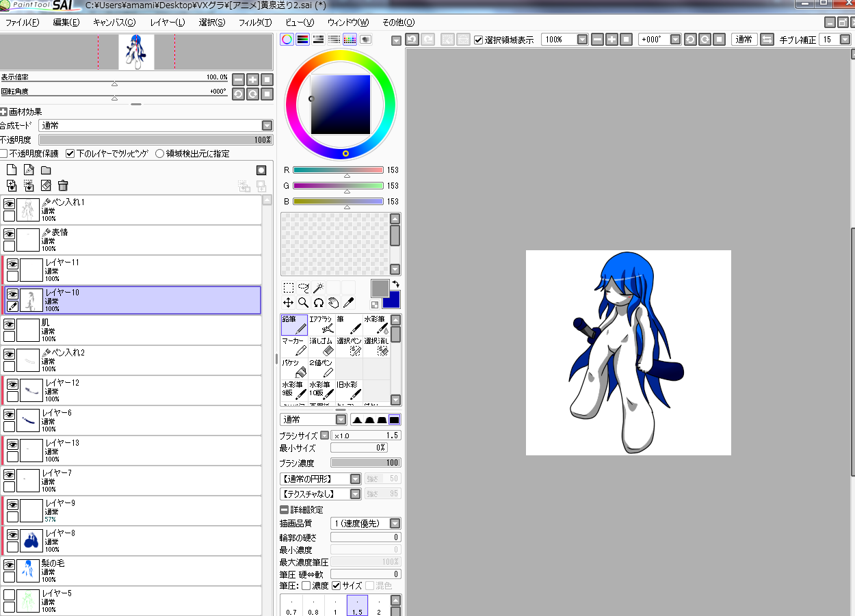Select the eyedropper color picker tool
The width and height of the screenshot is (855, 616).
(348, 302)
